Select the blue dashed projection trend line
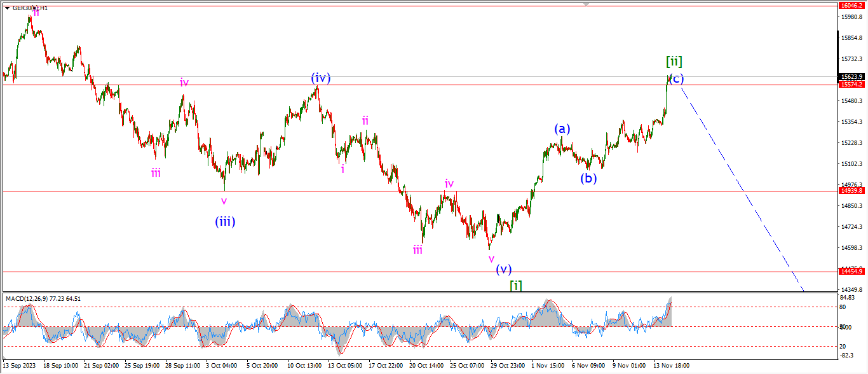The image size is (868, 374). coord(742,190)
